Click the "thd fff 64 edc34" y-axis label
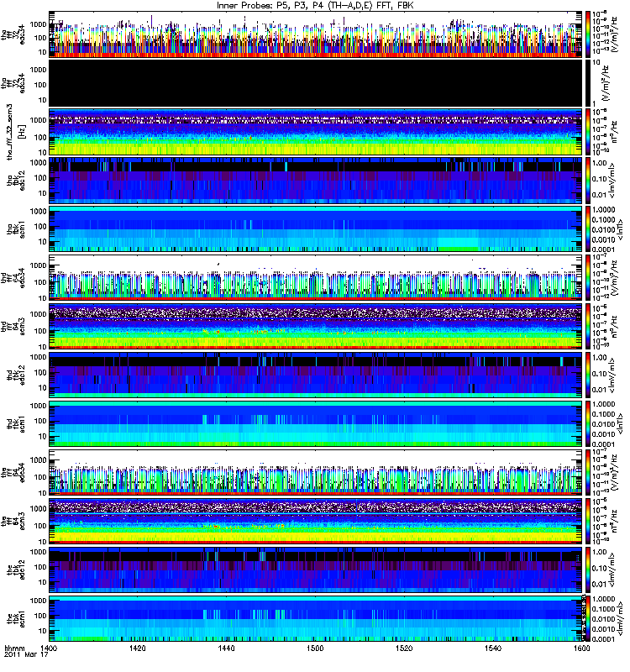Viewport: 630px width, 672px height. click(13, 278)
